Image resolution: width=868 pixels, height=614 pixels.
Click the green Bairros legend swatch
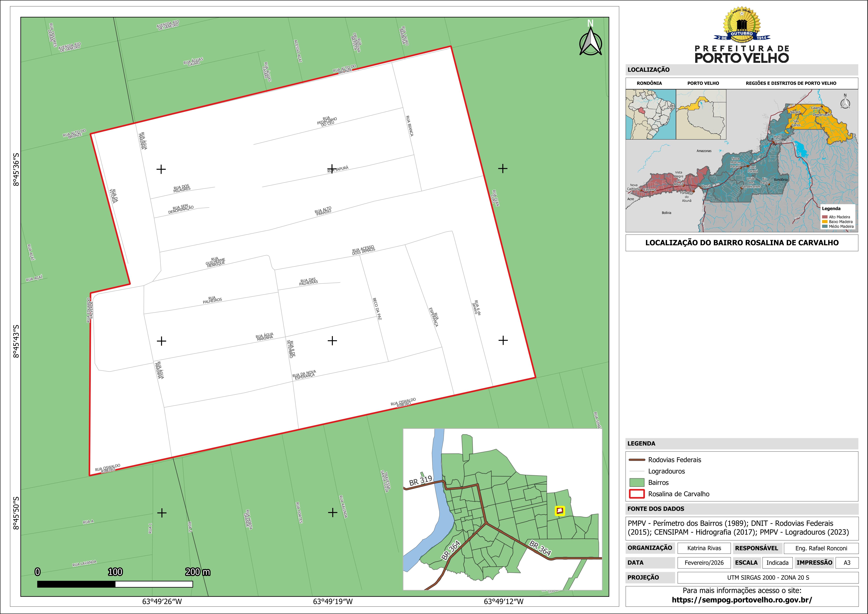click(x=637, y=482)
